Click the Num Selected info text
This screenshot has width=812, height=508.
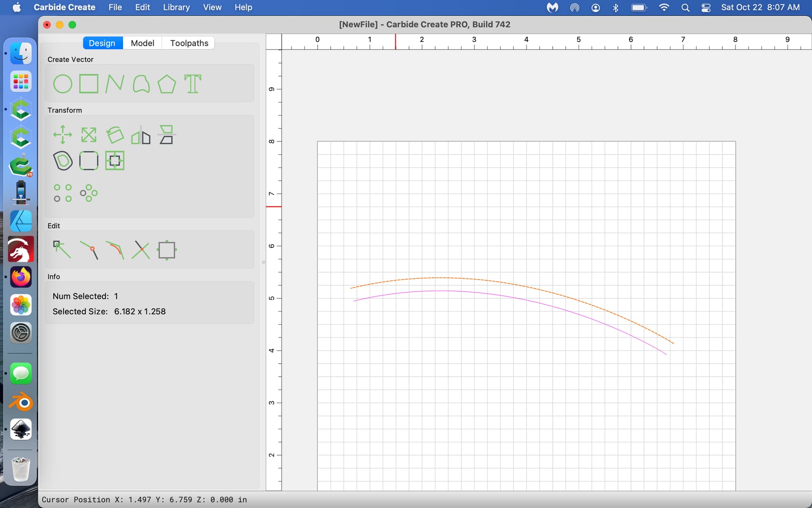coord(85,296)
